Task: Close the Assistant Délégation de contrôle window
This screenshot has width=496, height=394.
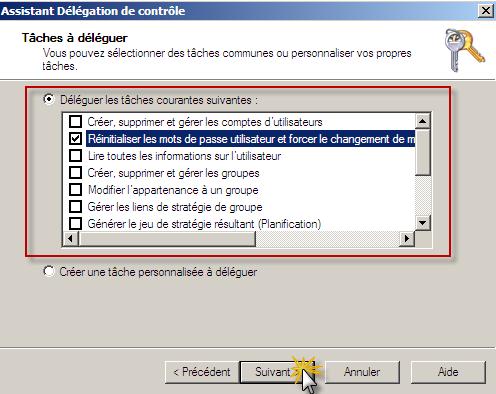Action: 486,11
